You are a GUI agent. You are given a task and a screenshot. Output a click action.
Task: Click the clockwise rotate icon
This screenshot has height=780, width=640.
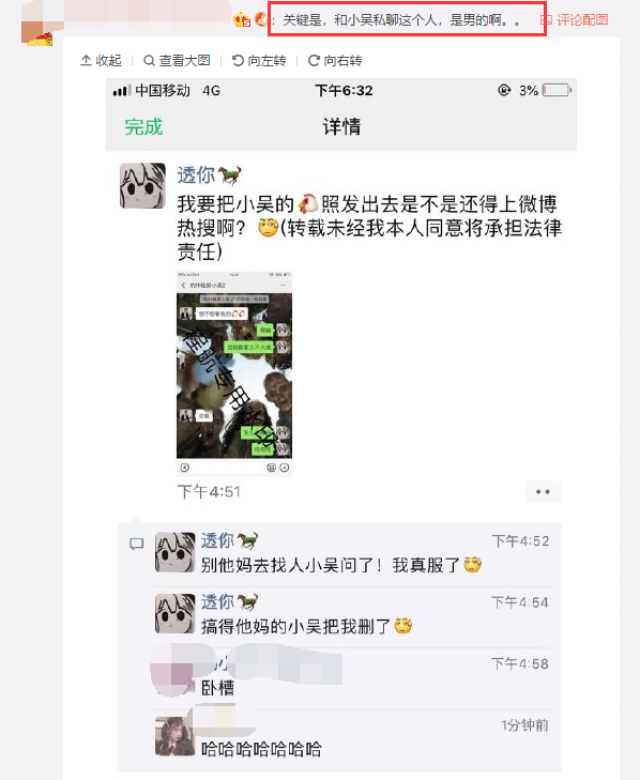pyautogui.click(x=314, y=61)
